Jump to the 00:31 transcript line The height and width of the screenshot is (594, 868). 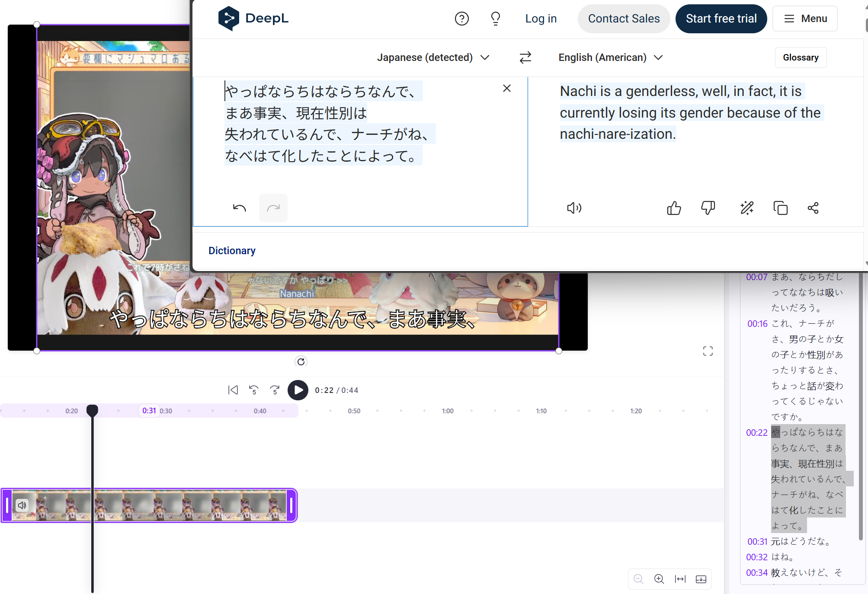pos(757,541)
